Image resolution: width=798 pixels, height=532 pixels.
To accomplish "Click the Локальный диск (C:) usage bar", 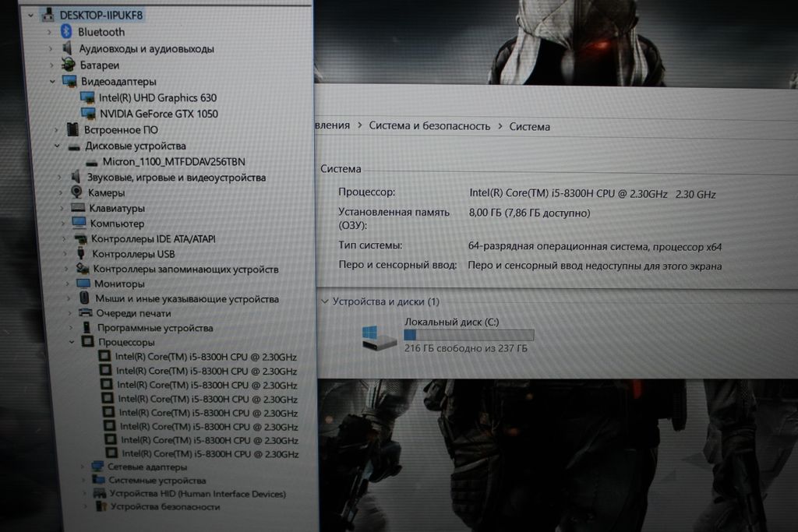I will pyautogui.click(x=468, y=335).
